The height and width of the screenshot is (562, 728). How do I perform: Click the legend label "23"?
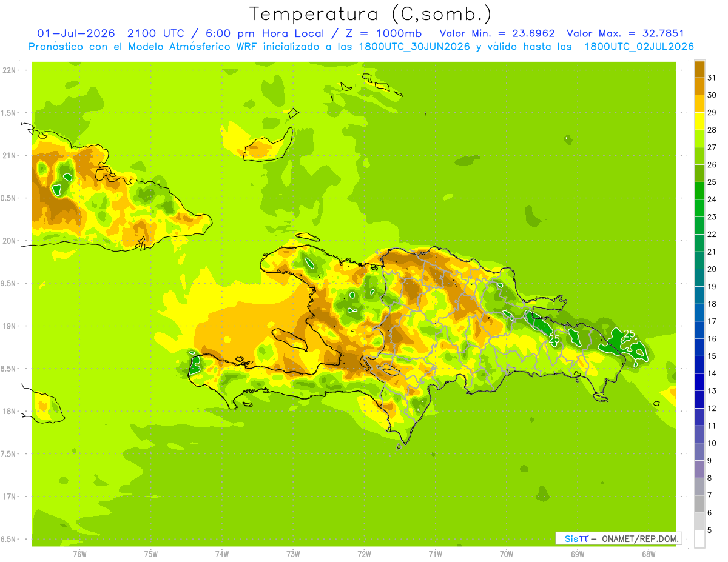coord(712,217)
